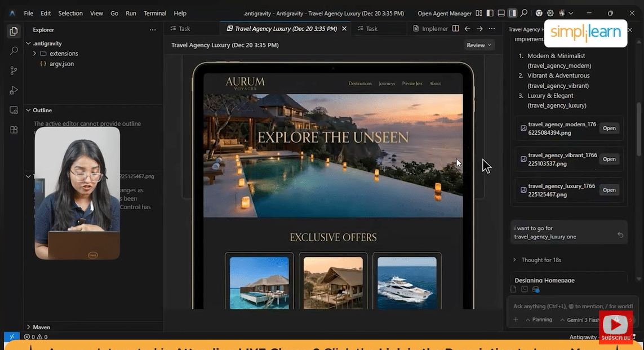Toggle the bottom panel visibility

click(x=501, y=13)
